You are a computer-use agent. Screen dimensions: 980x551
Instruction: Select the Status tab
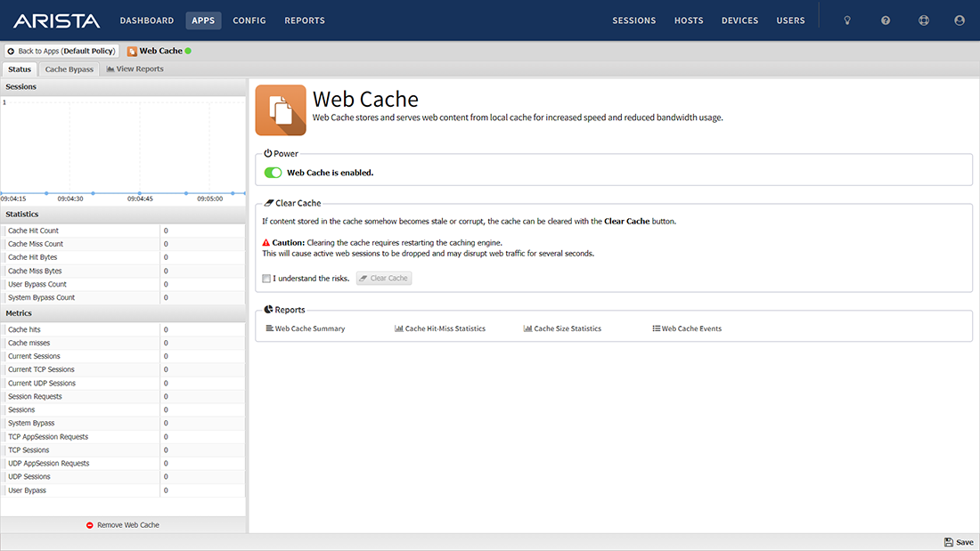[20, 69]
